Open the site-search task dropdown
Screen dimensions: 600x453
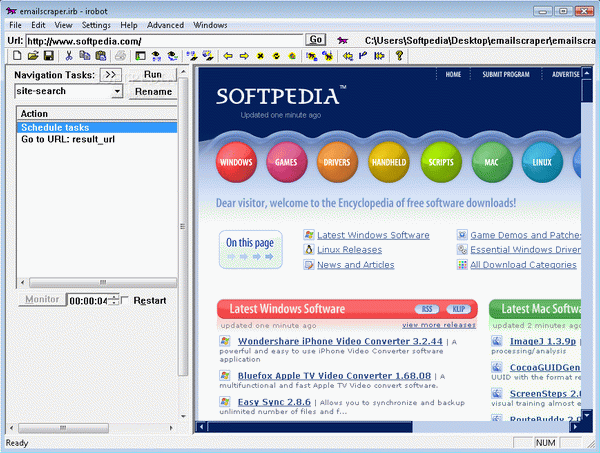coord(117,91)
